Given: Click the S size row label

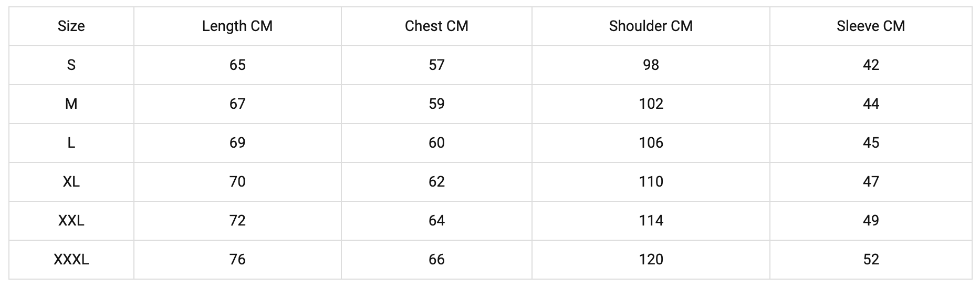Looking at the screenshot, I should 71,65.
